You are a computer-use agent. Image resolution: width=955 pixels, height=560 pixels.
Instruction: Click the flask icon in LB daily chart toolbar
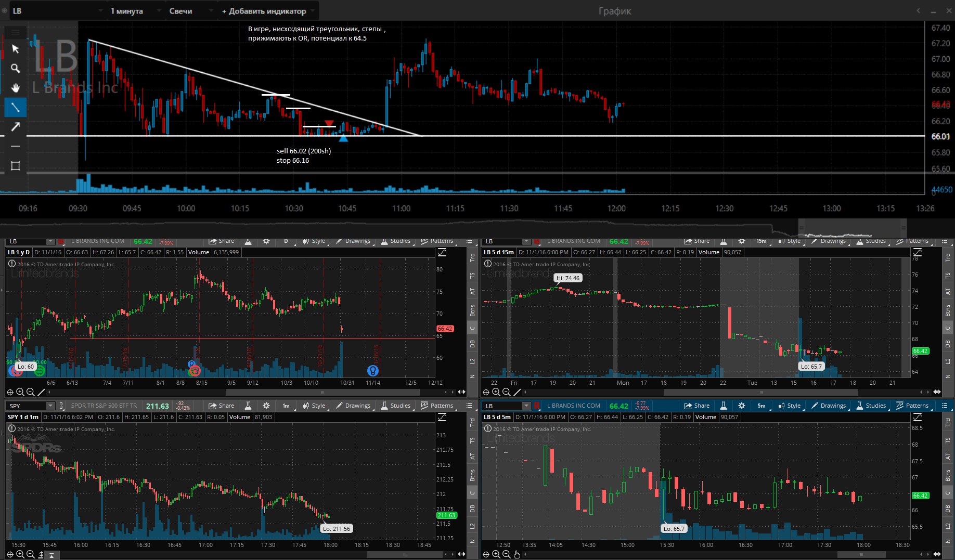click(248, 241)
